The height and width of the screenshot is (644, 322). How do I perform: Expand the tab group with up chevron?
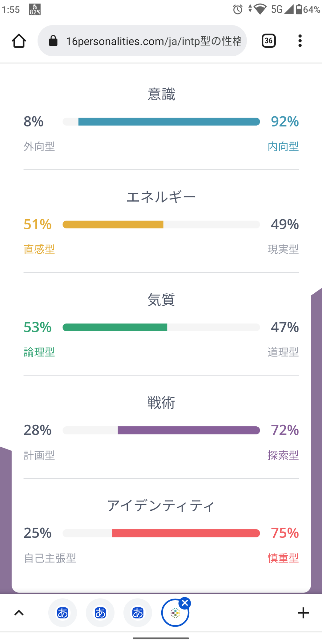click(19, 613)
